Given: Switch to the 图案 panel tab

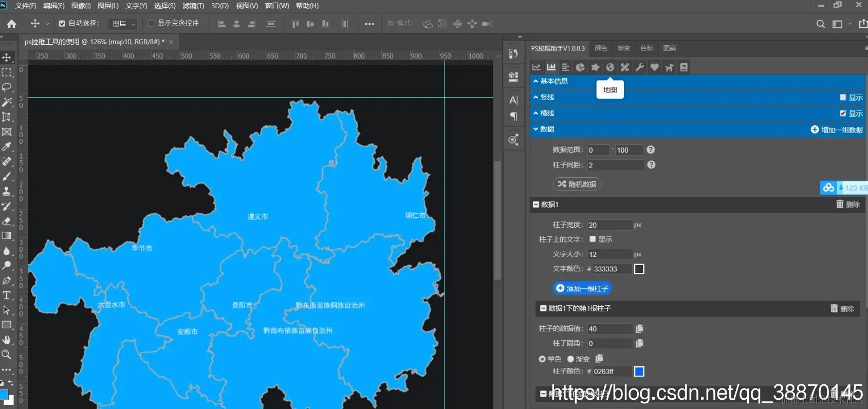Looking at the screenshot, I should [x=670, y=48].
